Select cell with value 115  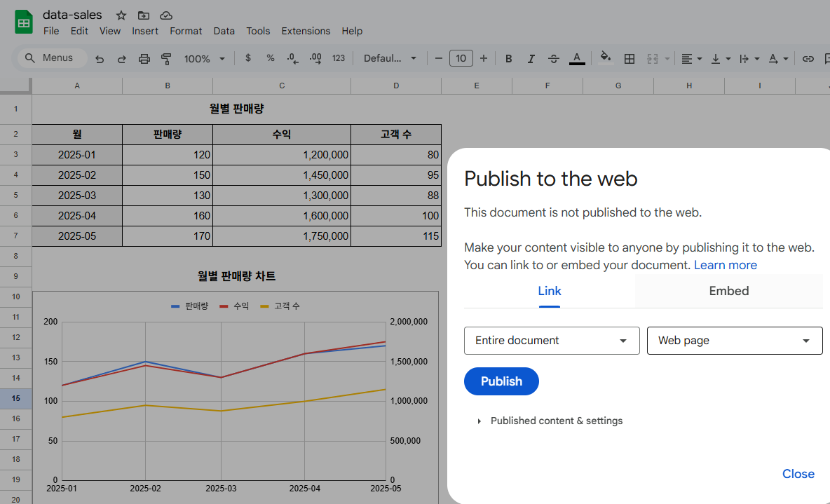(396, 236)
